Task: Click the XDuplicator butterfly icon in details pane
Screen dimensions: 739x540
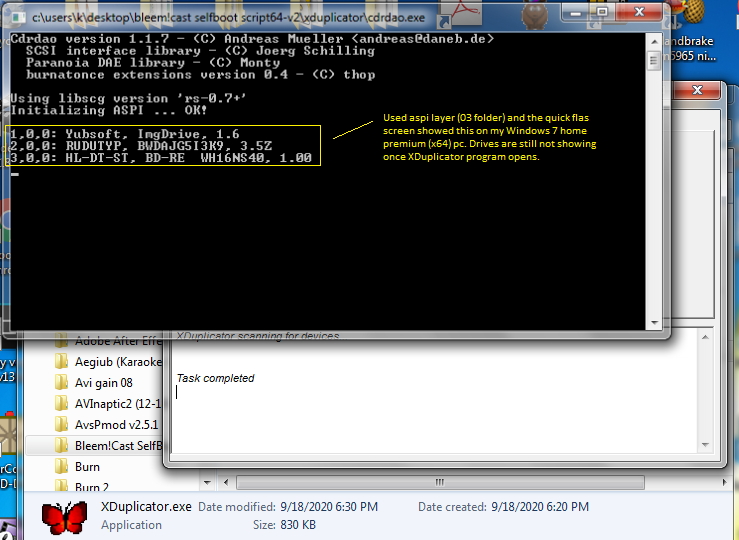Action: pos(65,517)
